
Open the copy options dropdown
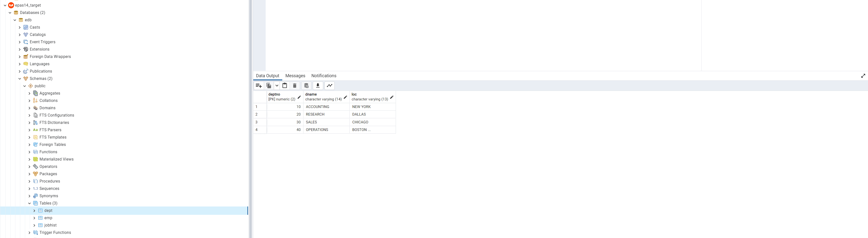click(x=277, y=86)
